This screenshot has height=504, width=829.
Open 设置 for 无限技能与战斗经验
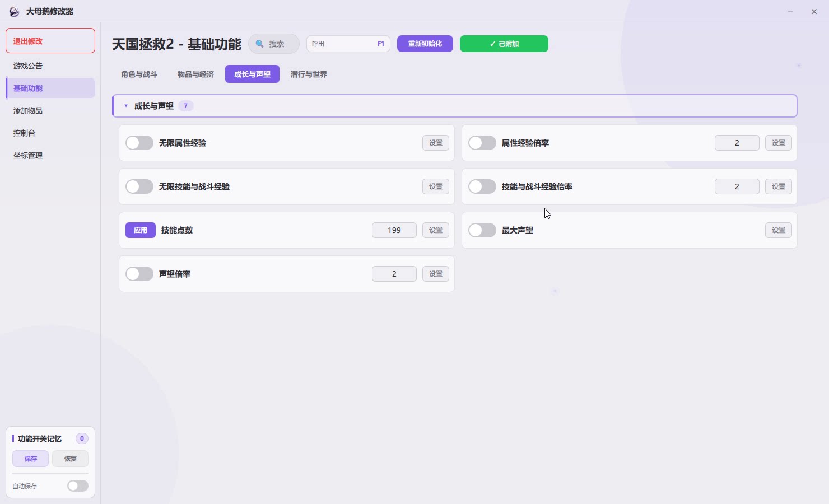[x=436, y=186]
